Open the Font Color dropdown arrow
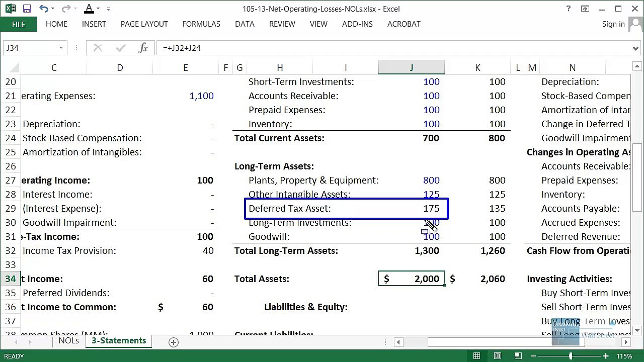 (98, 9)
